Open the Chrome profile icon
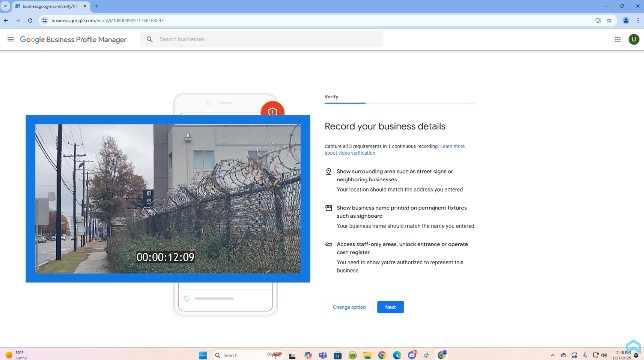Viewport: 644px width, 360px height. click(x=626, y=21)
